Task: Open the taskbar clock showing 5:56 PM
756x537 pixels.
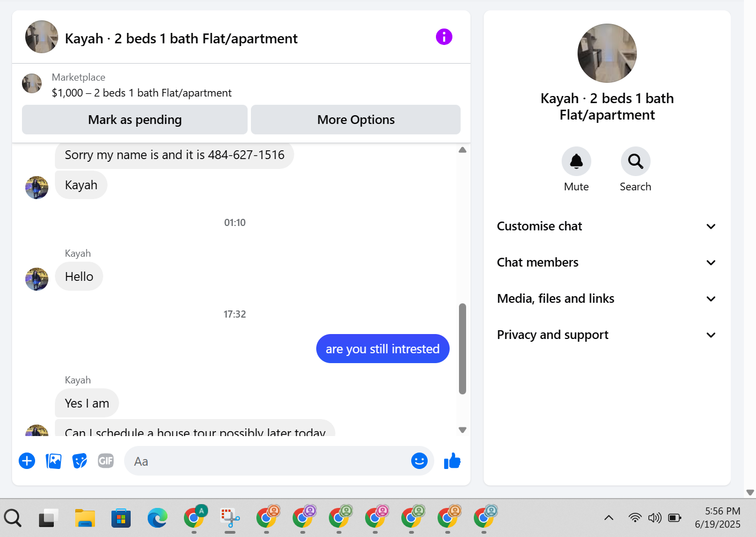Action: click(718, 517)
